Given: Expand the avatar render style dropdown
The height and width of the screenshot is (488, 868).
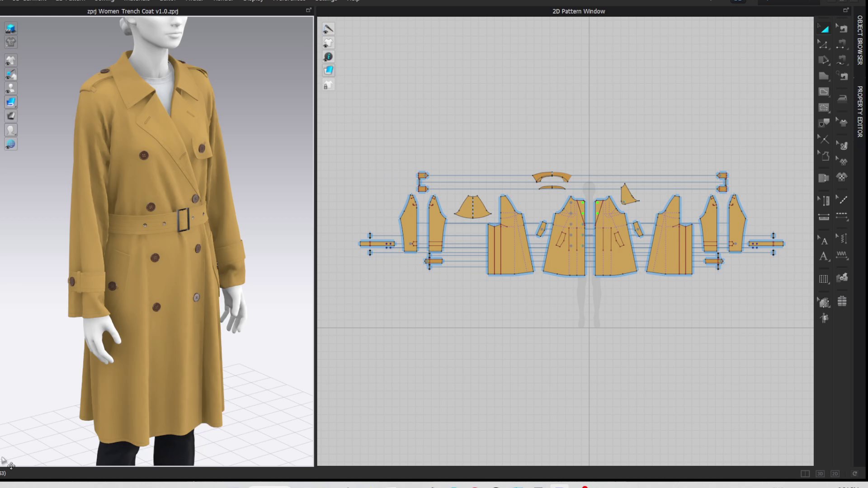Looking at the screenshot, I should click(x=11, y=130).
